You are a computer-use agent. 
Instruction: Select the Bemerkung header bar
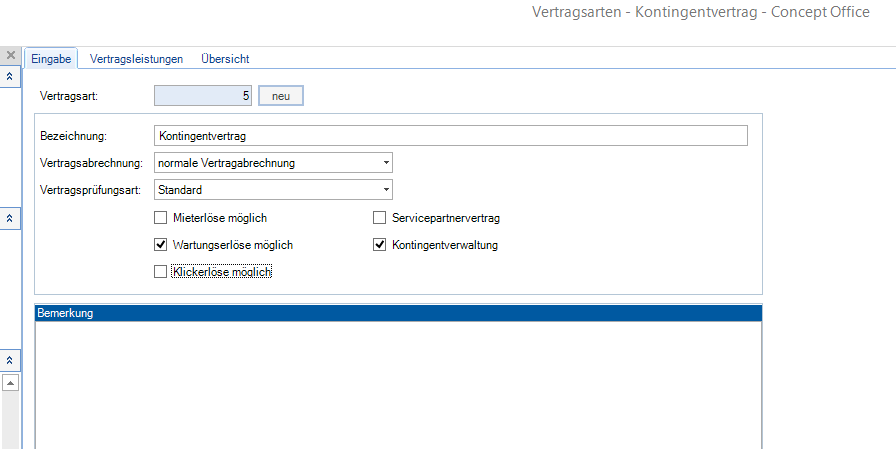click(x=398, y=314)
